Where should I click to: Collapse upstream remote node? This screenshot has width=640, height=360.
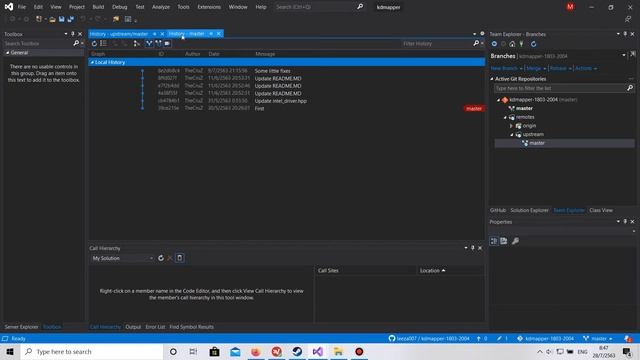(511, 135)
